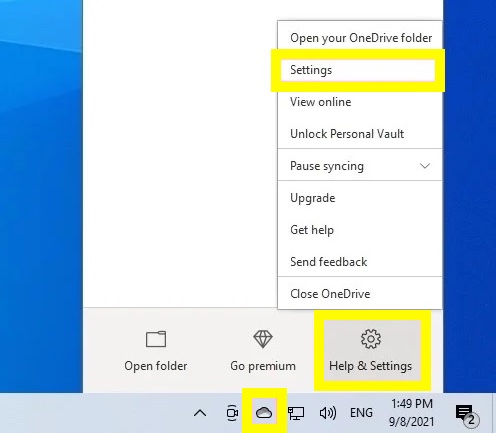The width and height of the screenshot is (496, 433).
Task: Show hidden tray icons chevron
Action: [x=200, y=413]
